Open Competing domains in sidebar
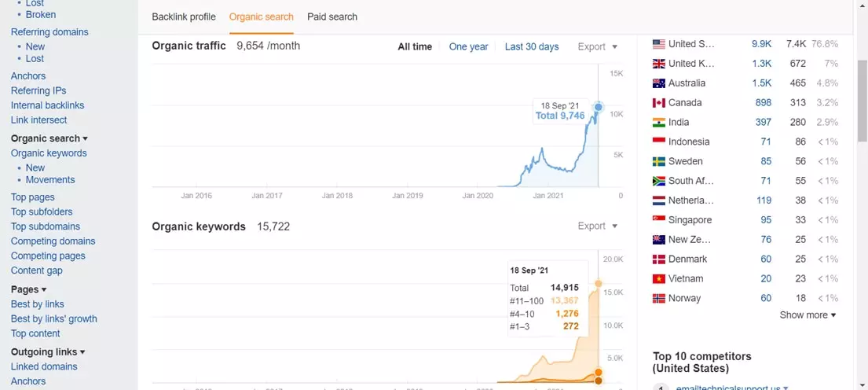Screen dimensions: 868x390 tap(53, 241)
